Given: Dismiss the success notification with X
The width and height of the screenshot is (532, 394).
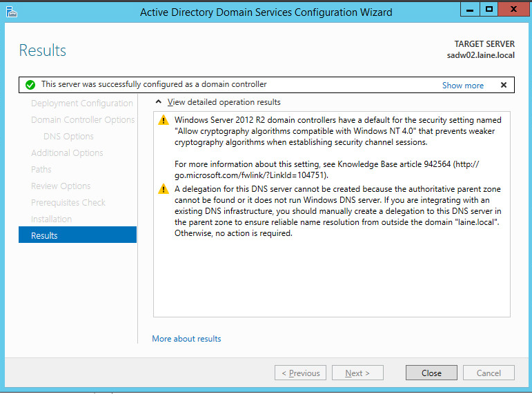Looking at the screenshot, I should pyautogui.click(x=504, y=85).
